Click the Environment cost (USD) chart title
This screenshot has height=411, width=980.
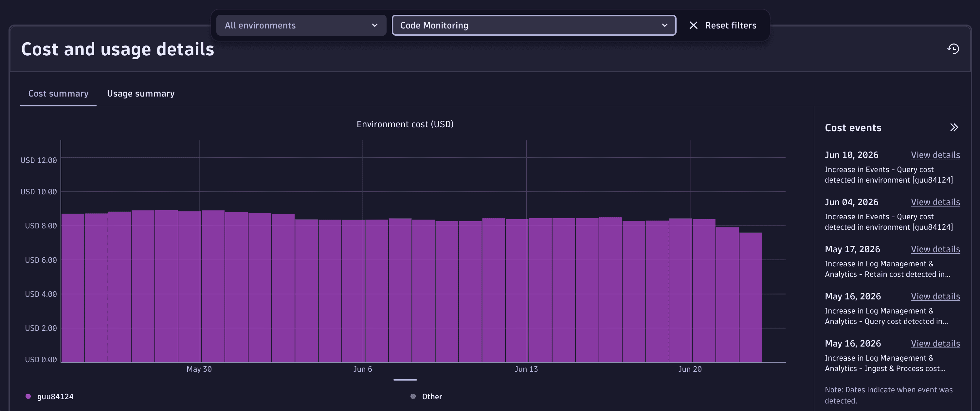(405, 124)
